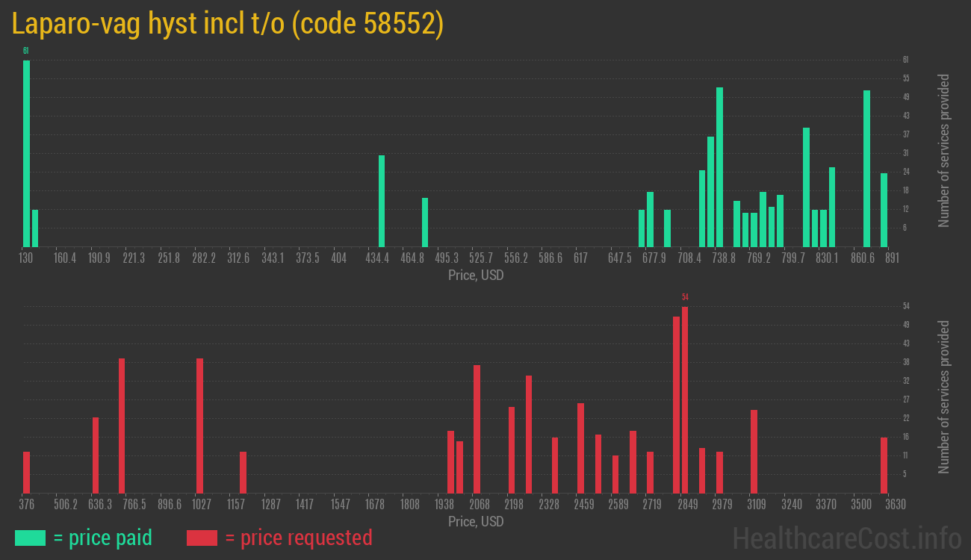Viewport: 971px width, 560px height.
Task: Click the '= price requested' legend text
Action: (x=298, y=538)
